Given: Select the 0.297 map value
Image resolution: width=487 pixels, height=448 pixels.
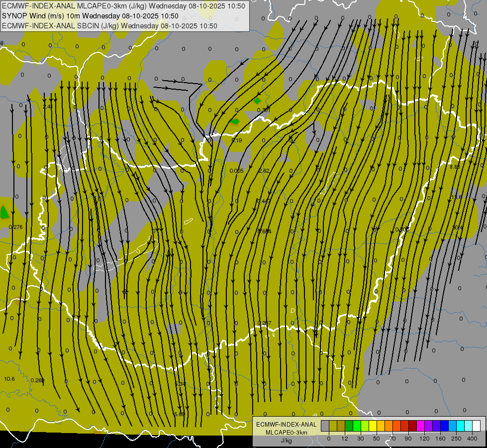Looking at the screenshot, I should [264, 323].
